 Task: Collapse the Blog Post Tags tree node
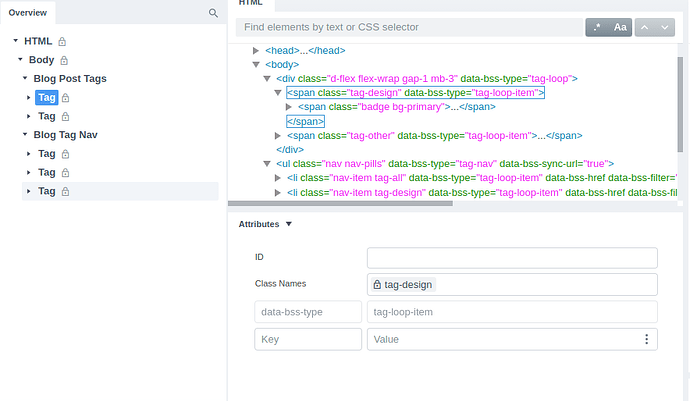coord(25,78)
